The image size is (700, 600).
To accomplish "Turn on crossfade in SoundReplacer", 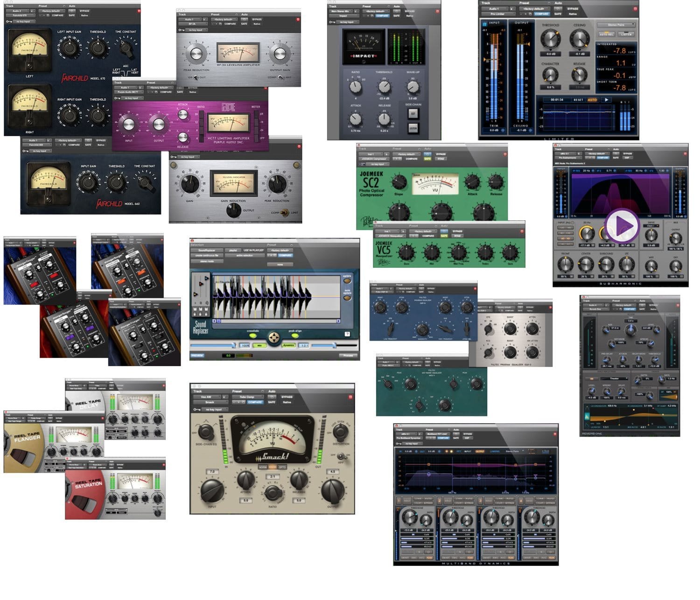I will click(253, 336).
